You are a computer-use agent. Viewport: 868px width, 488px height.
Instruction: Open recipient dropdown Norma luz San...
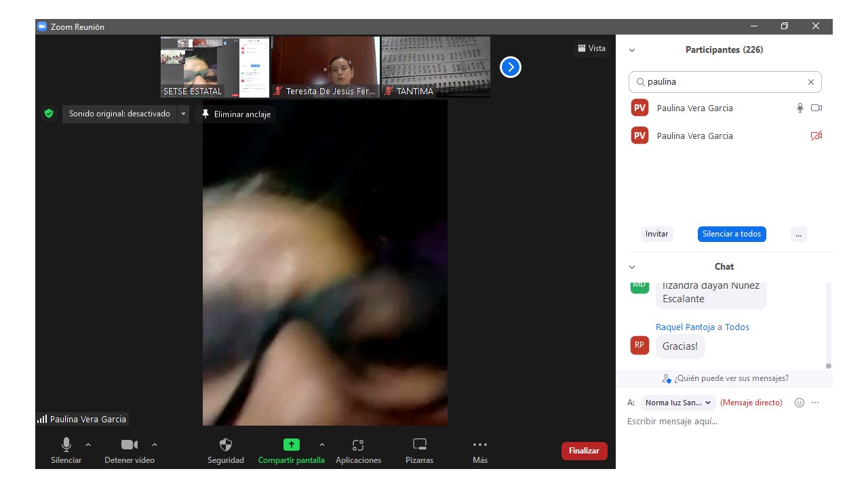(678, 403)
